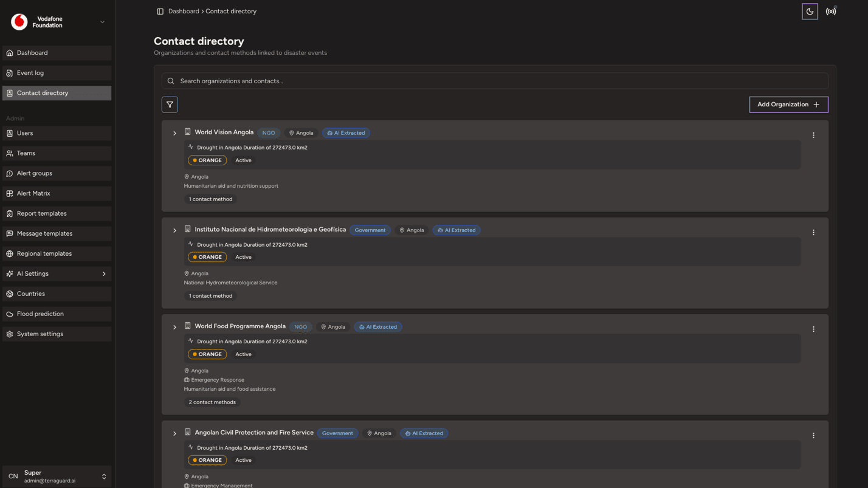Click the 'Emergency Response' text

coord(218,380)
